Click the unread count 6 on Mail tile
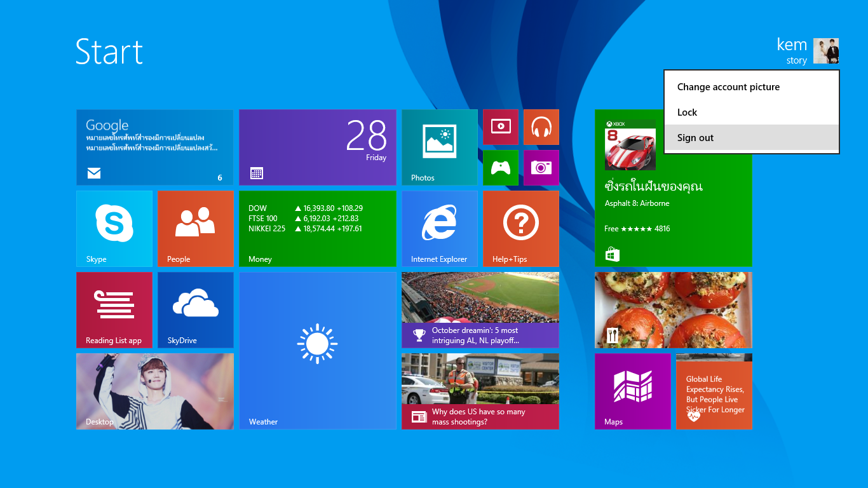This screenshot has height=488, width=868. pyautogui.click(x=220, y=178)
